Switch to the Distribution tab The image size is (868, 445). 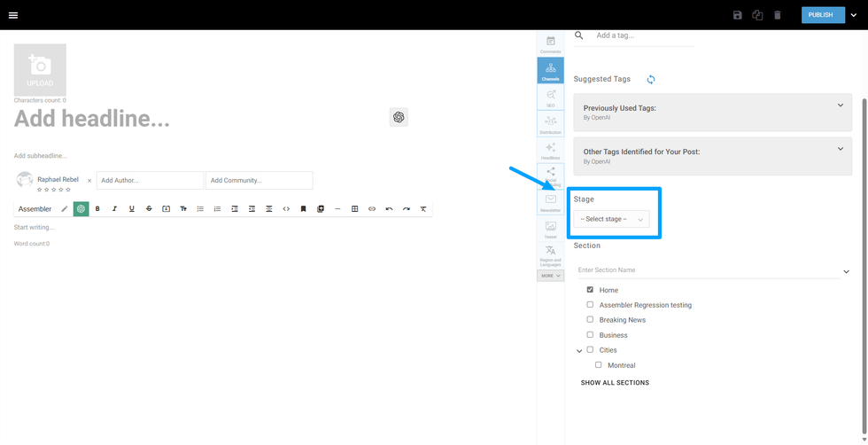[x=550, y=124]
